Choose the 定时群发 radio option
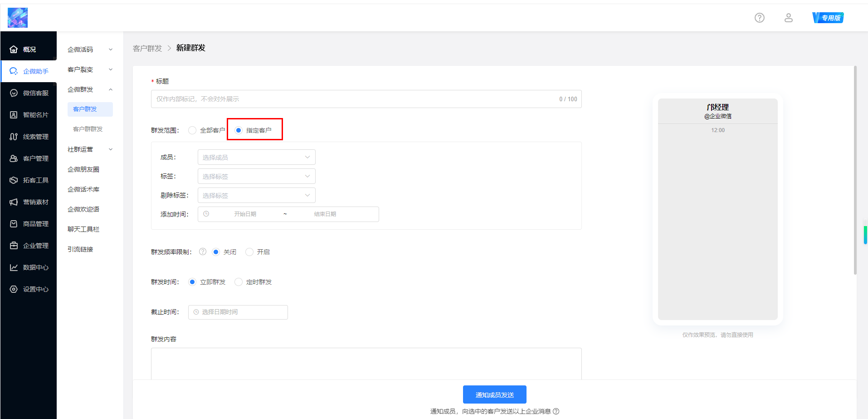 tap(239, 282)
